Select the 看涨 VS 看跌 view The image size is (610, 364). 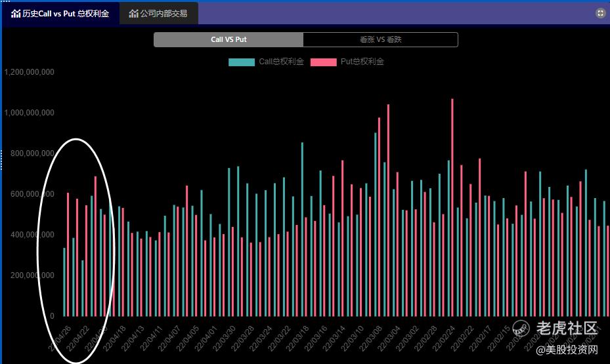[x=380, y=39]
